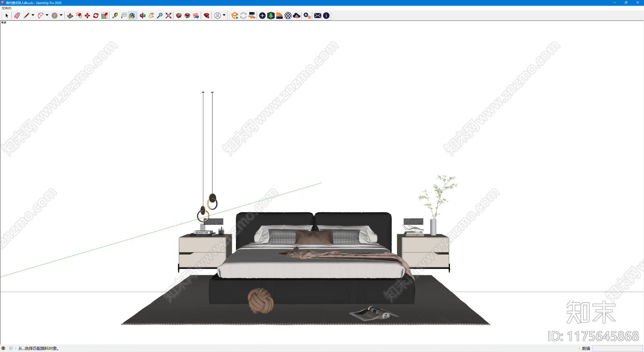Restore down the SketchUp window
The height and width of the screenshot is (352, 644).
click(626, 3)
